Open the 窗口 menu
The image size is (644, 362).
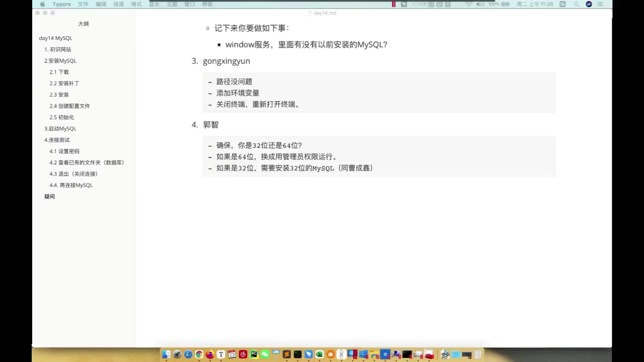190,4
